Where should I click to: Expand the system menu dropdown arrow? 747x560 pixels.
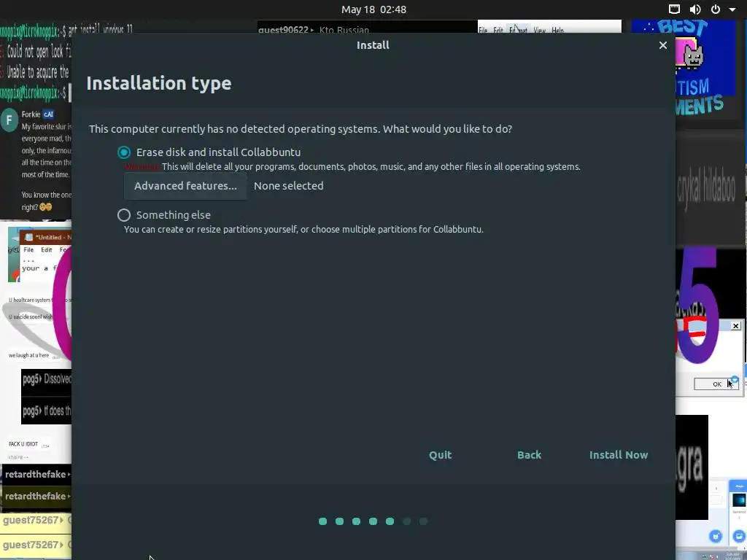pyautogui.click(x=732, y=9)
